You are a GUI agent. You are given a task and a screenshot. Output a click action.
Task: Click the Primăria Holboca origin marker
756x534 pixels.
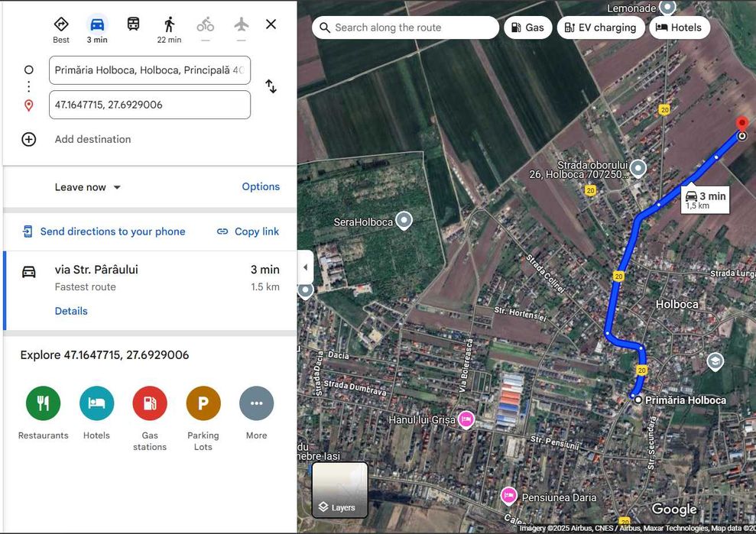[638, 400]
